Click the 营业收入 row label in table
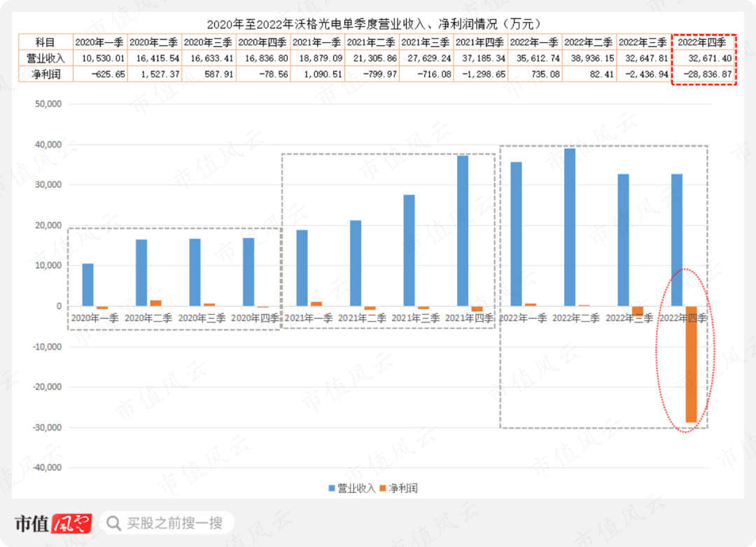This screenshot has height=547, width=756. tap(45, 58)
